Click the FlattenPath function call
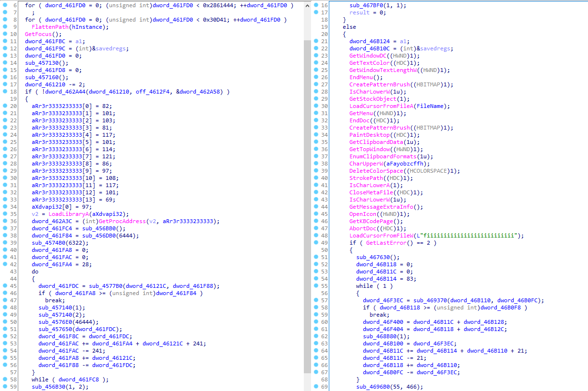The image size is (588, 391). [49, 27]
